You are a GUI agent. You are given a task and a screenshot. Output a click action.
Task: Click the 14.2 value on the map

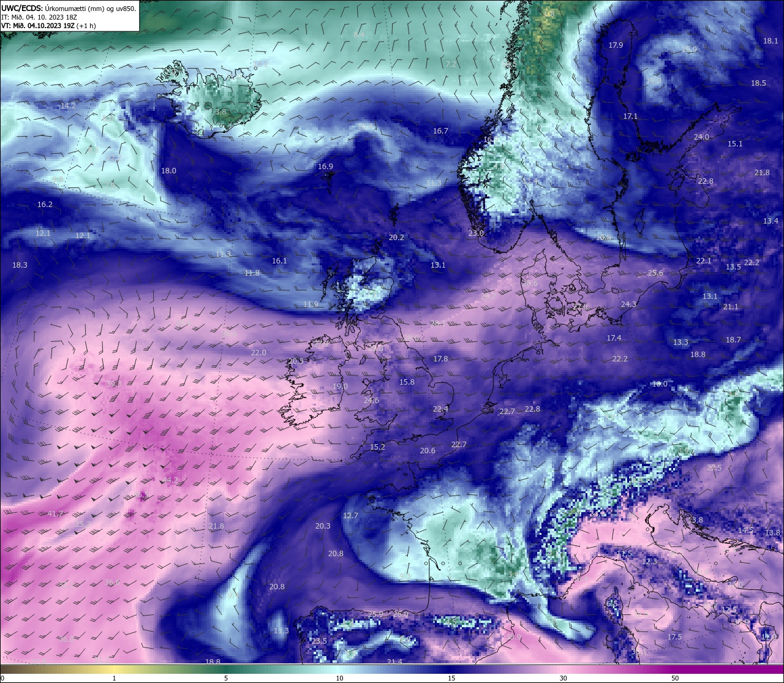click(x=68, y=106)
